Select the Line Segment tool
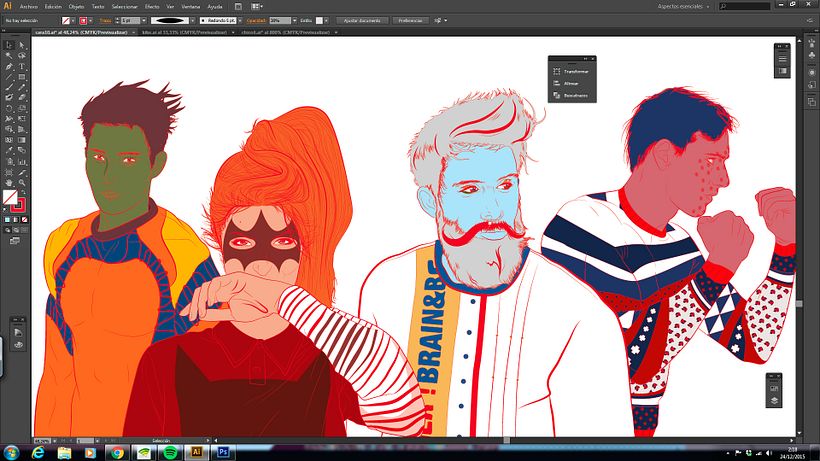820x461 pixels. [x=9, y=77]
